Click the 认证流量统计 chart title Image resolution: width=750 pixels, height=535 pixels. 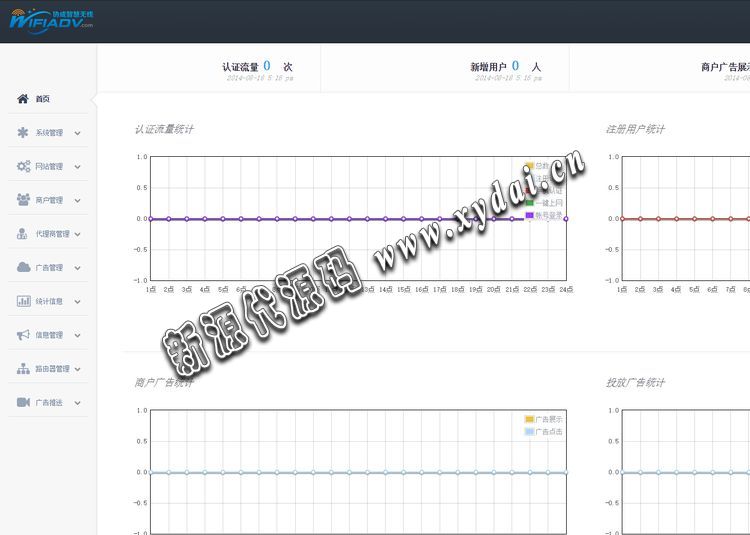(164, 129)
